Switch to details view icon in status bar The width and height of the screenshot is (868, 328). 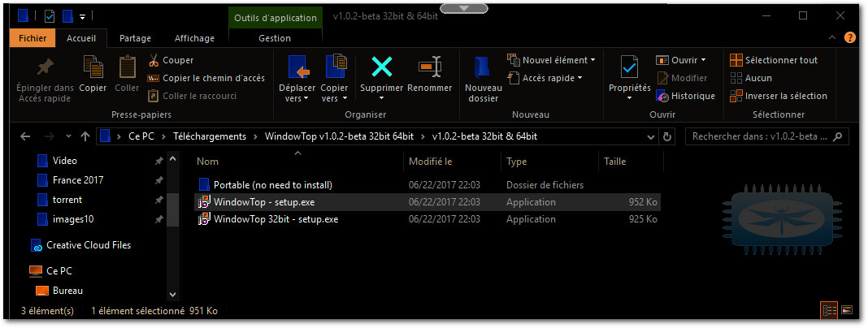pyautogui.click(x=830, y=310)
